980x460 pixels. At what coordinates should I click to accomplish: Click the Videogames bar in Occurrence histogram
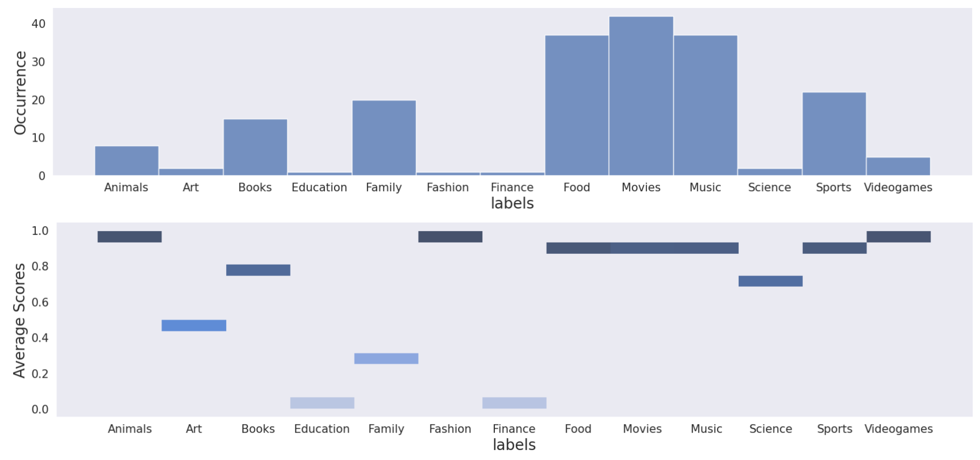coord(898,166)
